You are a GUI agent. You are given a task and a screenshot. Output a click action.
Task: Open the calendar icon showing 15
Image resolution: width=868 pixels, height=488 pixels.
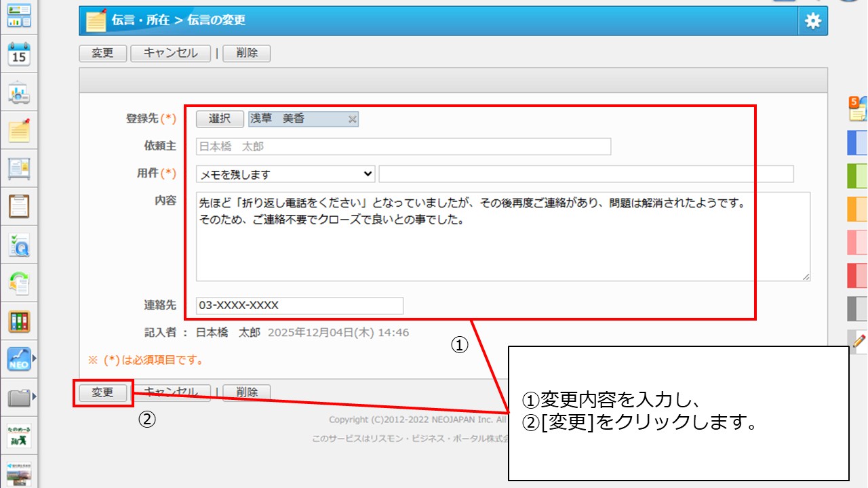[x=19, y=54]
